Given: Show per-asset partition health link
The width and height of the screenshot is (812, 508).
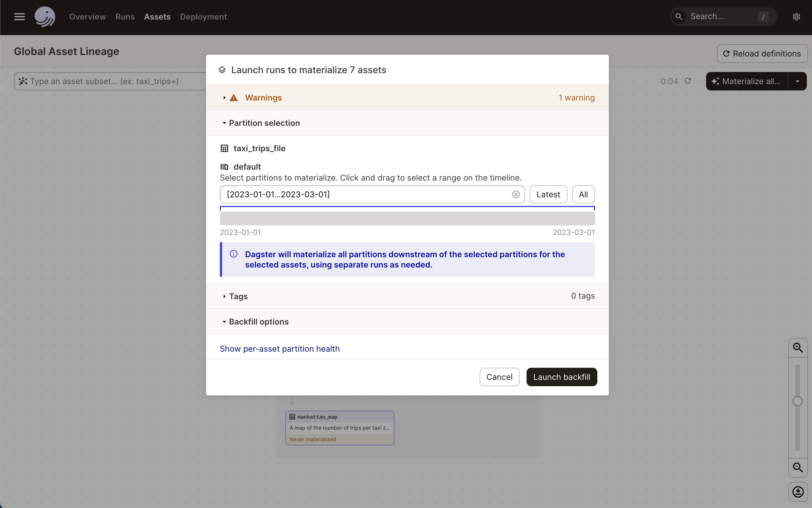Looking at the screenshot, I should click(x=280, y=349).
